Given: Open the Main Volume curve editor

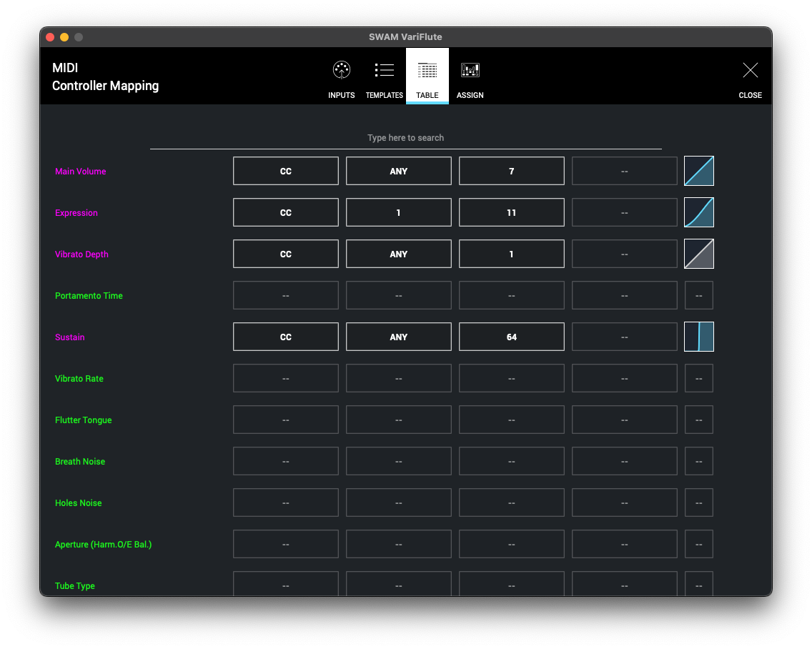Looking at the screenshot, I should click(698, 172).
